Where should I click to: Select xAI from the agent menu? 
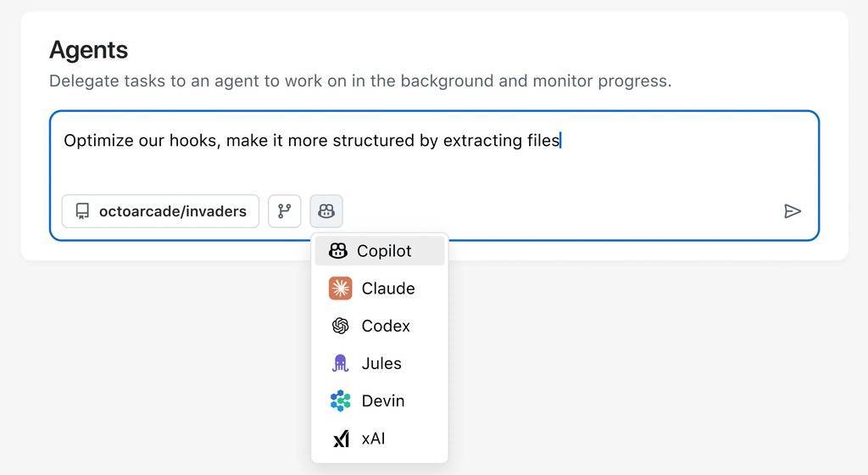point(373,439)
